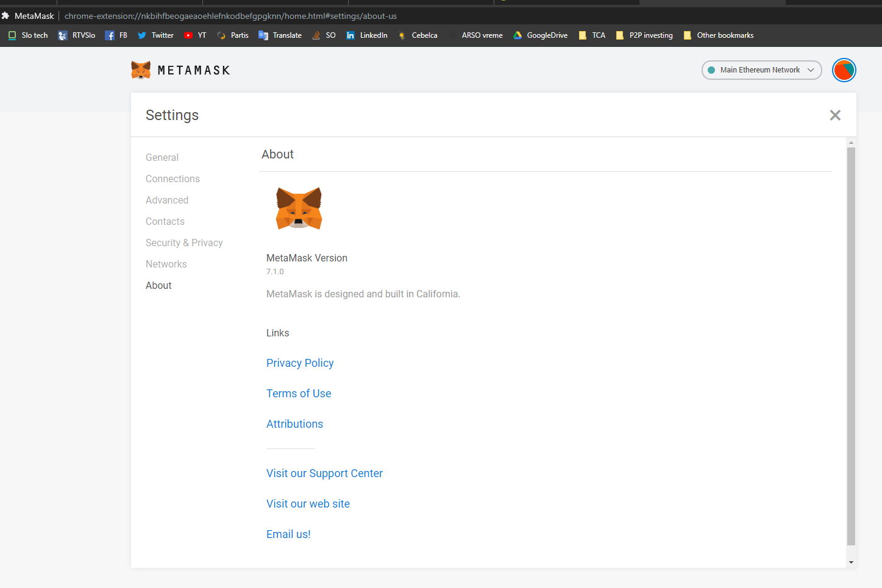
Task: Open the Attributions link
Action: coord(294,423)
